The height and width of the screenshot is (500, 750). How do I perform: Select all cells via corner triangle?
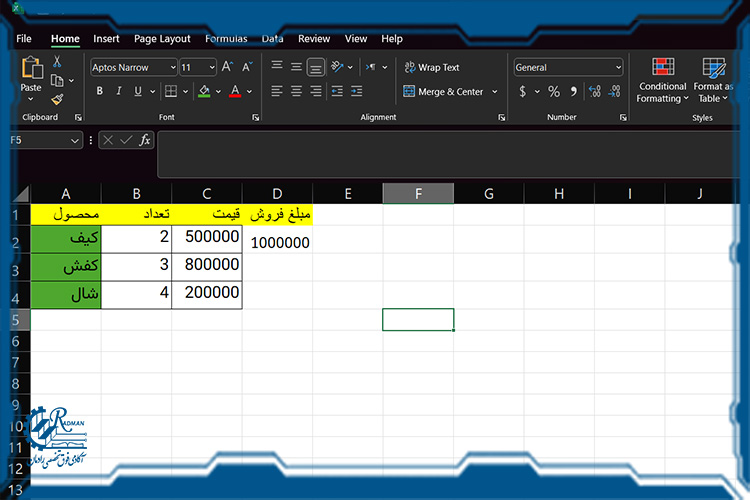coord(21,194)
